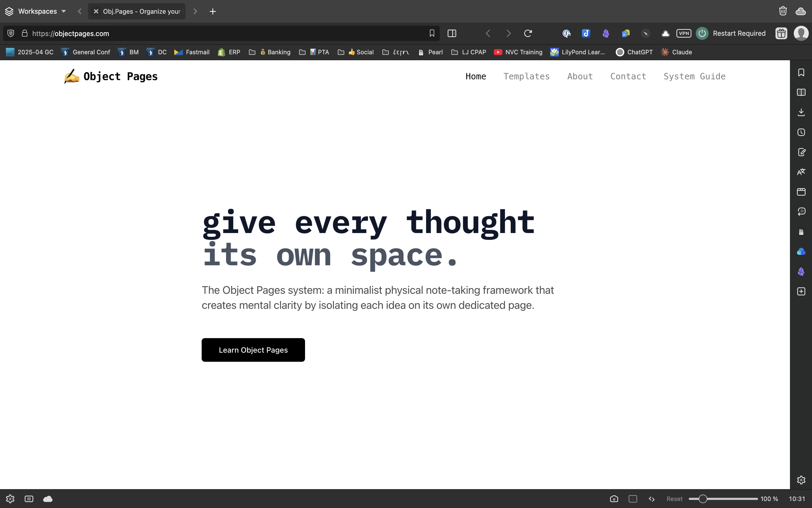The height and width of the screenshot is (508, 812).
Task: Go back with toolbar back arrow
Action: [488, 33]
